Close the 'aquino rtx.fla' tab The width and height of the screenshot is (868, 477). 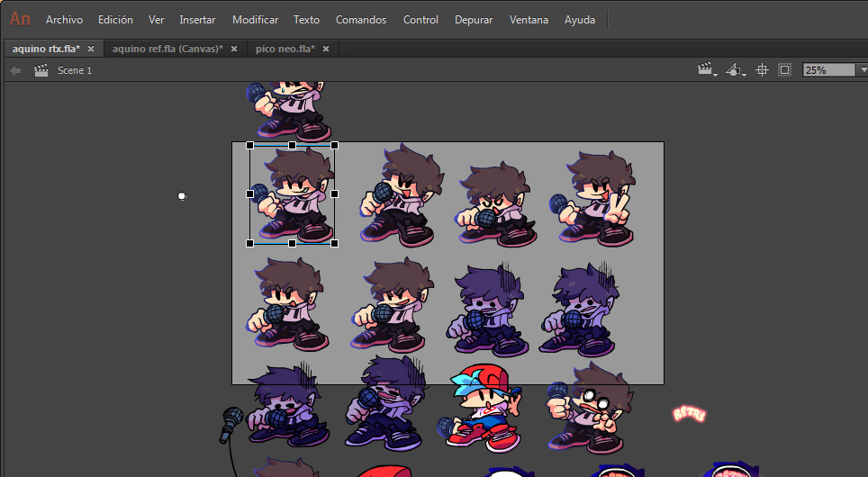(x=91, y=49)
